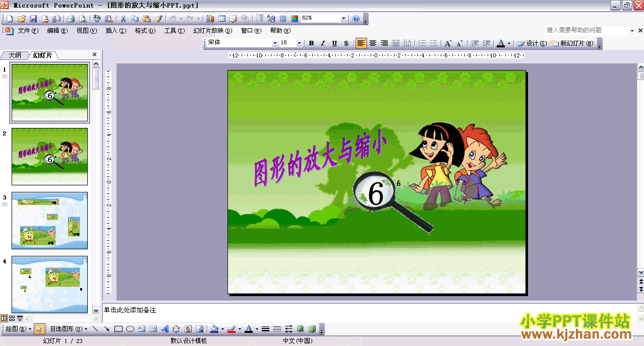Switch to the 大纲 outline tab
Viewport: 644px width, 346px height.
15,55
